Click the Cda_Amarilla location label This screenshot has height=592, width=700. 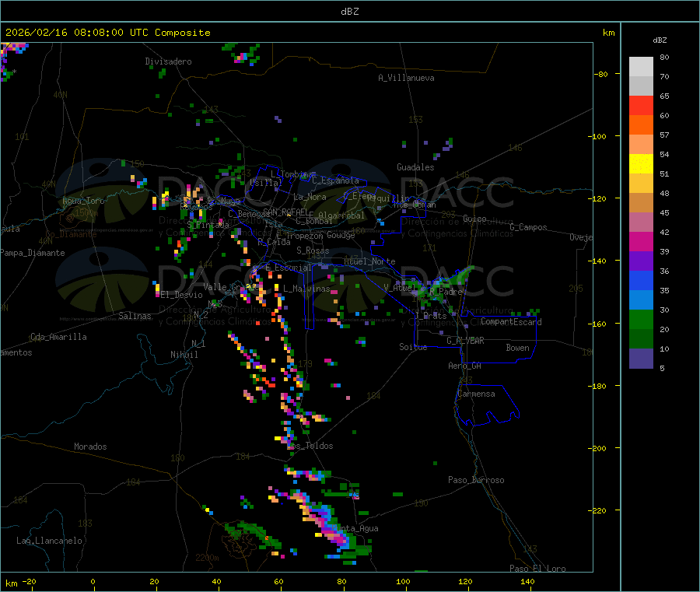tap(58, 337)
